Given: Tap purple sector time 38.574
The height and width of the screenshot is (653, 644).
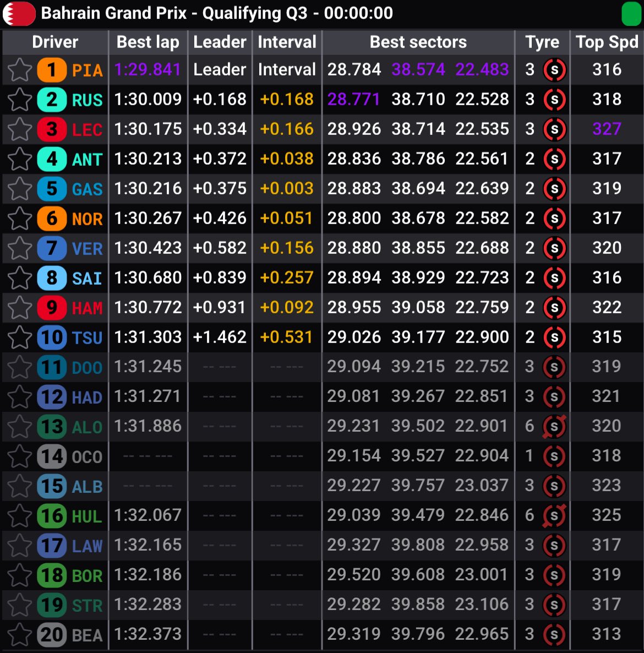Looking at the screenshot, I should (x=418, y=69).
